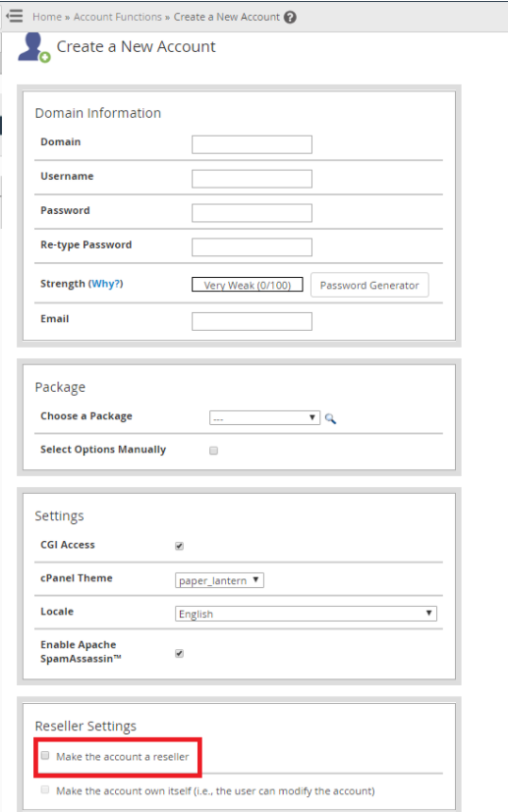508x812 pixels.
Task: Focus the Domain input field
Action: pyautogui.click(x=252, y=144)
